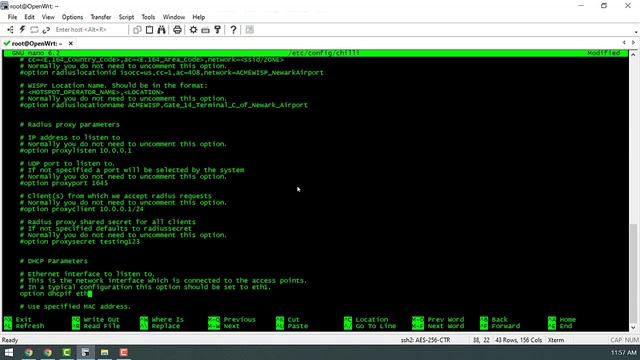Click the 'option dhcpif eth' line

pos(56,293)
